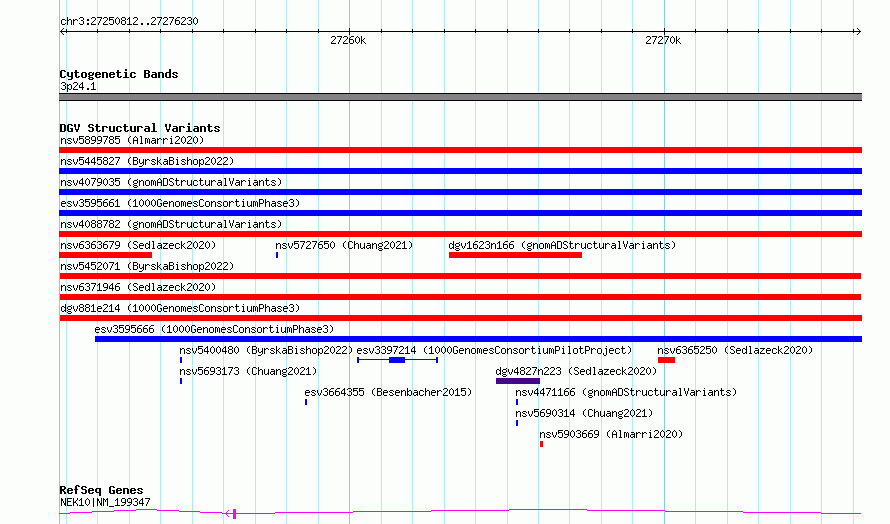Select the red dgv881e214 variant bar
This screenshot has height=524, width=890.
click(x=460, y=318)
